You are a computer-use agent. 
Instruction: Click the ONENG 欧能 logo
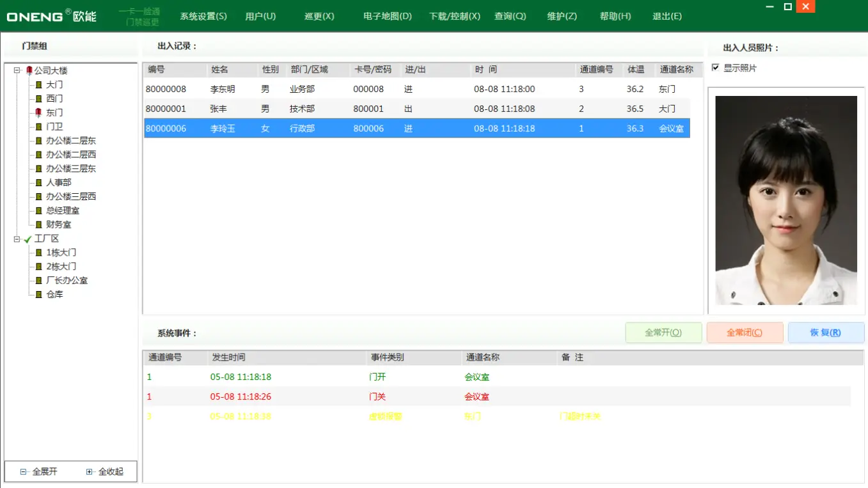pyautogui.click(x=51, y=16)
